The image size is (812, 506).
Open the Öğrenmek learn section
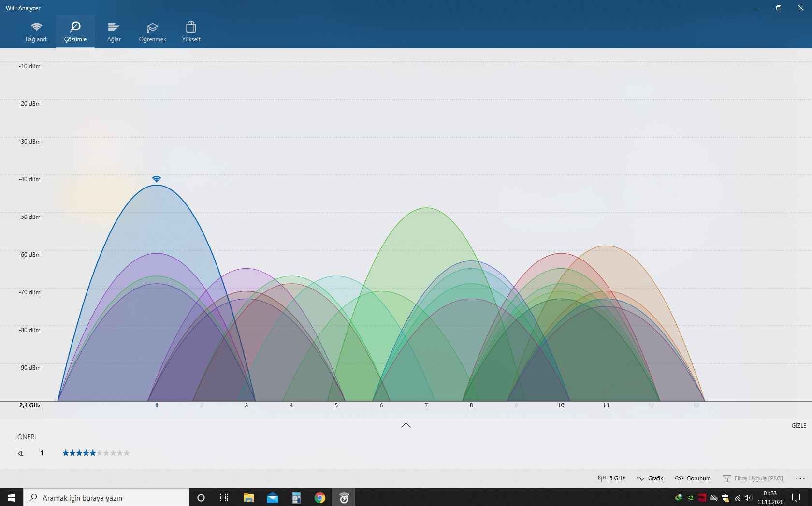153,32
